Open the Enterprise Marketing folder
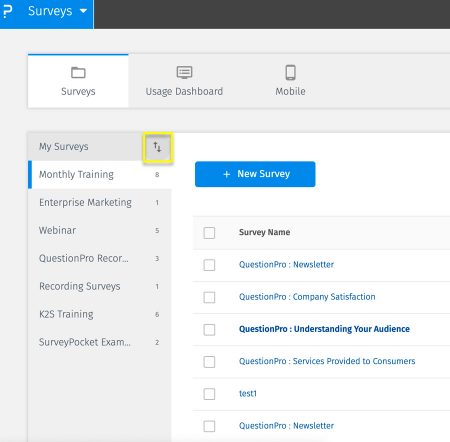Viewport: 450px width, 442px height. click(100, 203)
